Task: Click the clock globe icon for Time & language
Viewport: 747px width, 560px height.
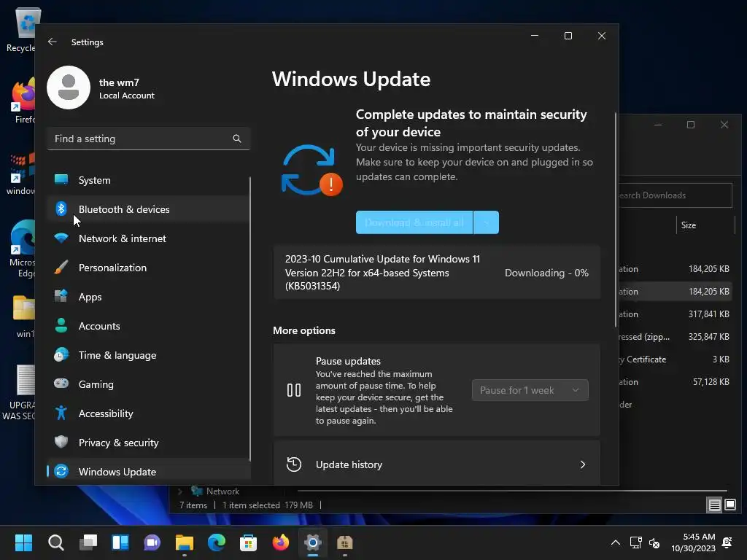Action: pos(61,355)
